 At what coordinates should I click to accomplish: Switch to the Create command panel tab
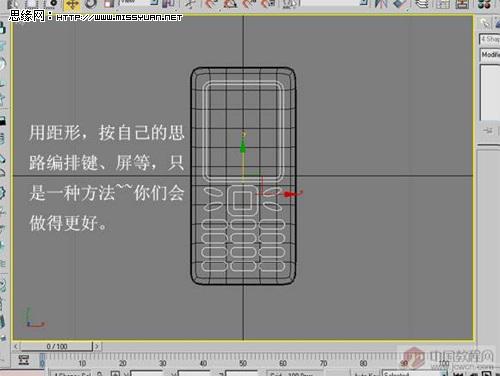coord(485,23)
